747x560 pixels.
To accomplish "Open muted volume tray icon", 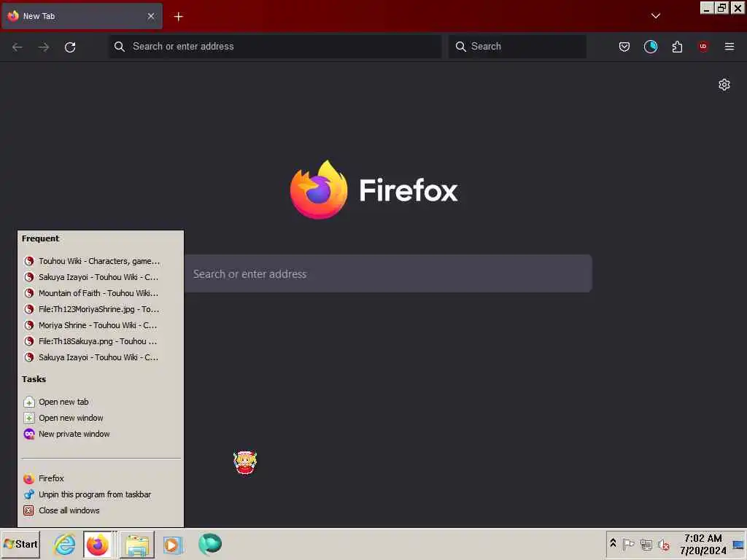I will click(664, 544).
